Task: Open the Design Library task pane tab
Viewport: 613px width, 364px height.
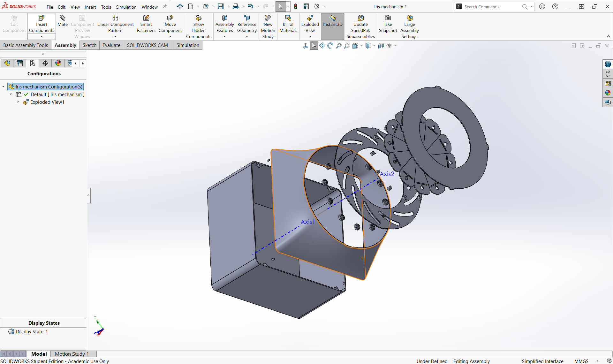Action: click(608, 74)
